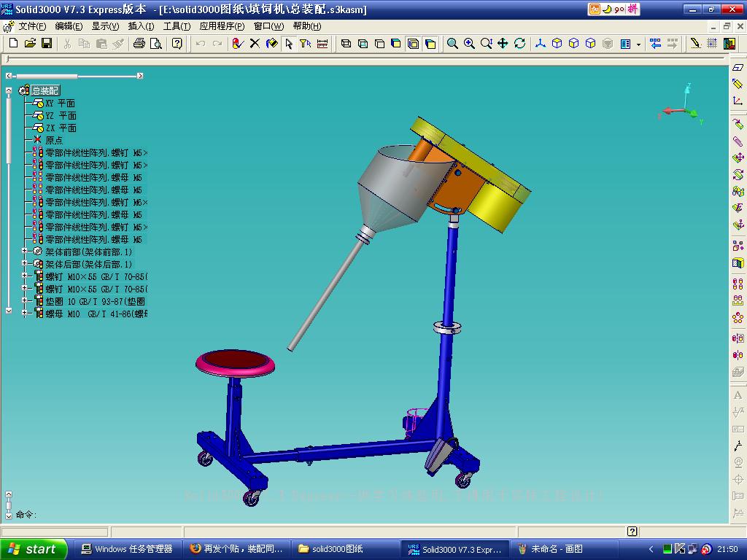Open the 应用程序(P) menu
The height and width of the screenshot is (560, 747).
pyautogui.click(x=222, y=26)
